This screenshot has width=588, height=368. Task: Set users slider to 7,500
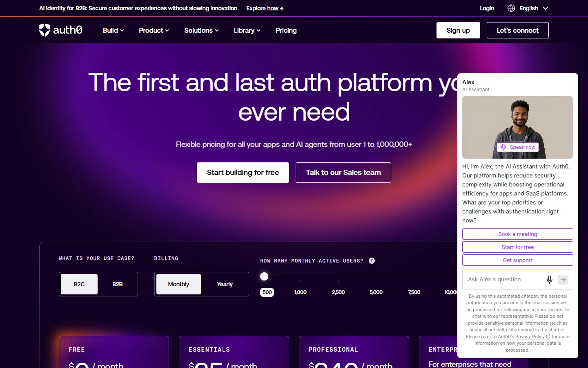pos(414,292)
